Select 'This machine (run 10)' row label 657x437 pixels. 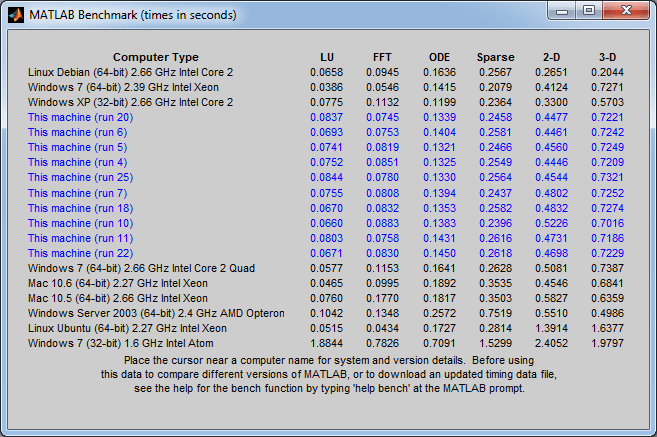pyautogui.click(x=80, y=223)
